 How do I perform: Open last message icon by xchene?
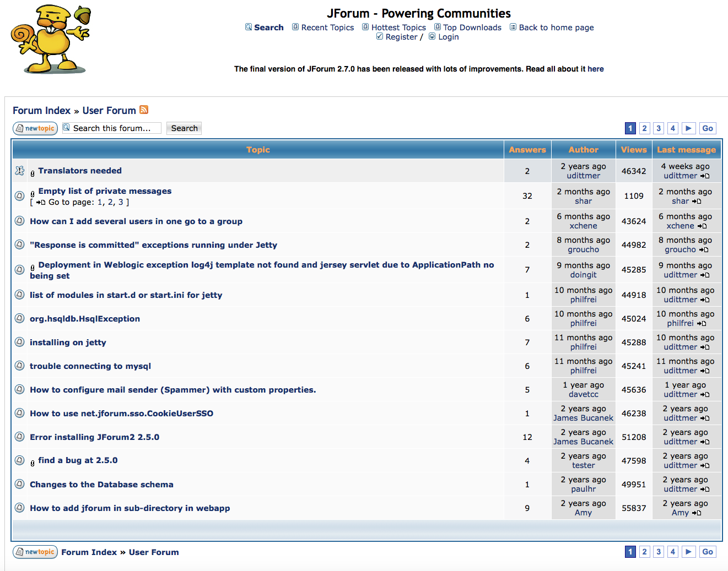pos(702,226)
